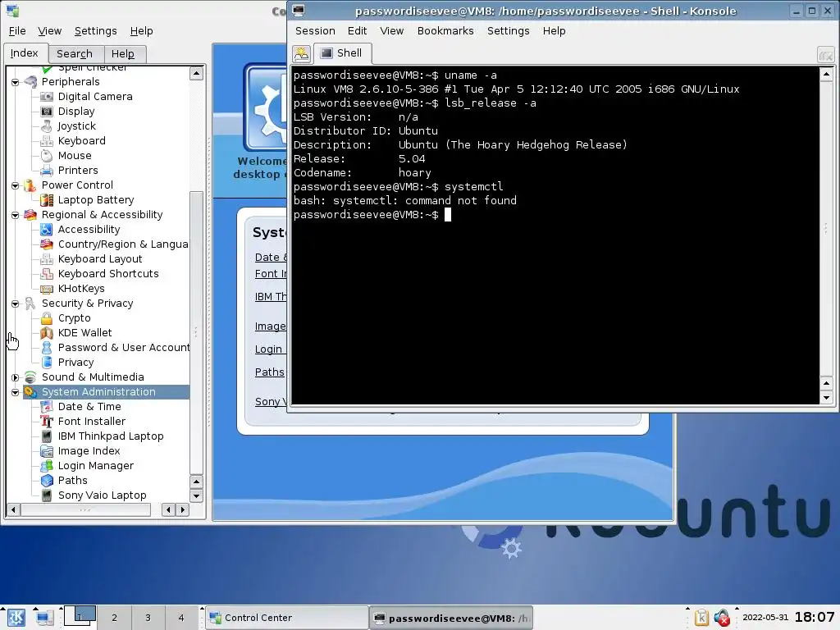Select Sony Vaio Laptop in tree

103,495
